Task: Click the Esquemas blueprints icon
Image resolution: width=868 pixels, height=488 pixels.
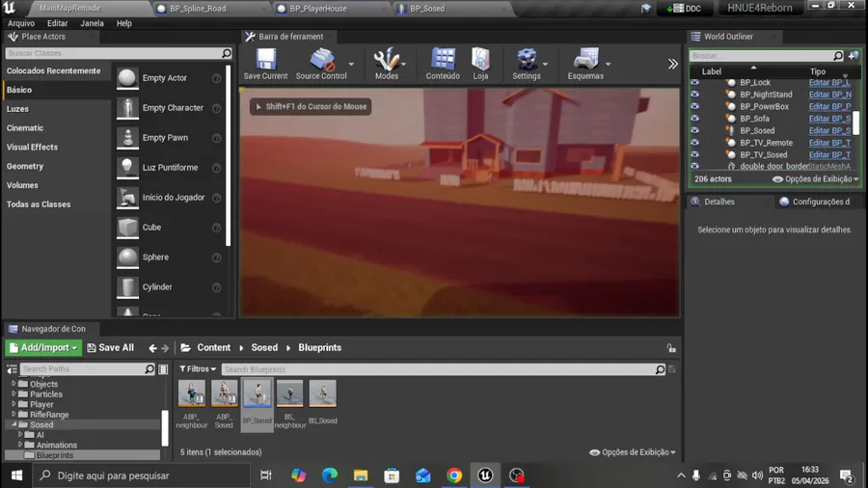Action: coord(585,60)
